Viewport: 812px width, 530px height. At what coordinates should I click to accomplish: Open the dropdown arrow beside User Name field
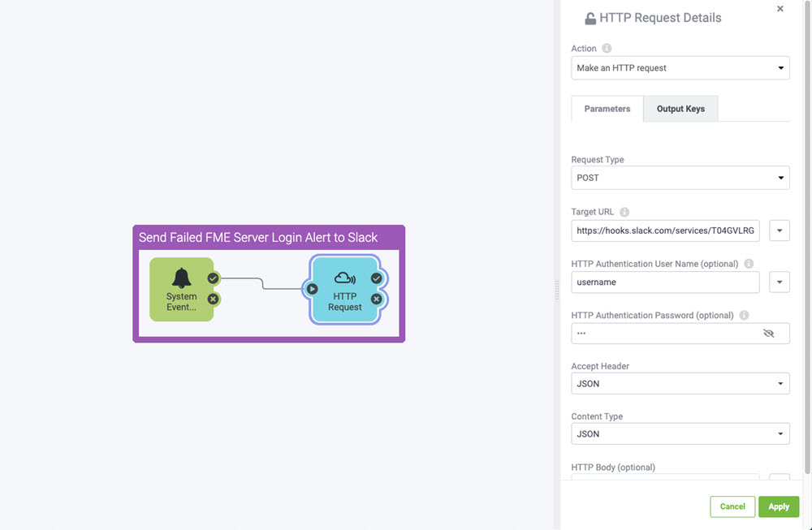pyautogui.click(x=780, y=282)
